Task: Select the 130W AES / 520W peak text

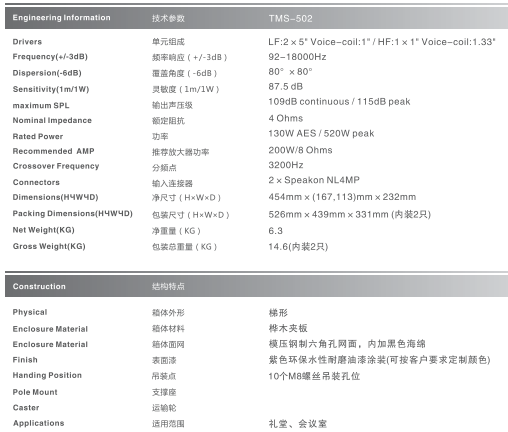Action: click(321, 134)
